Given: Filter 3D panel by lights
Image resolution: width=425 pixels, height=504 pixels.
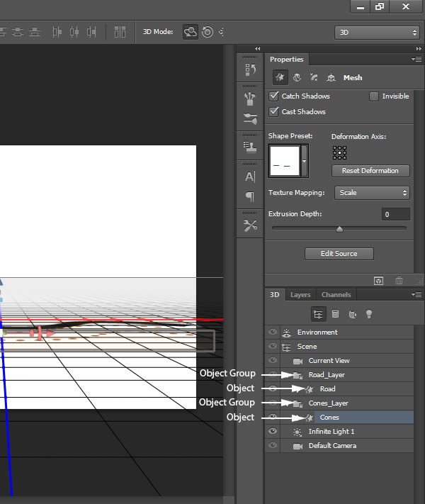Looking at the screenshot, I should tap(369, 314).
